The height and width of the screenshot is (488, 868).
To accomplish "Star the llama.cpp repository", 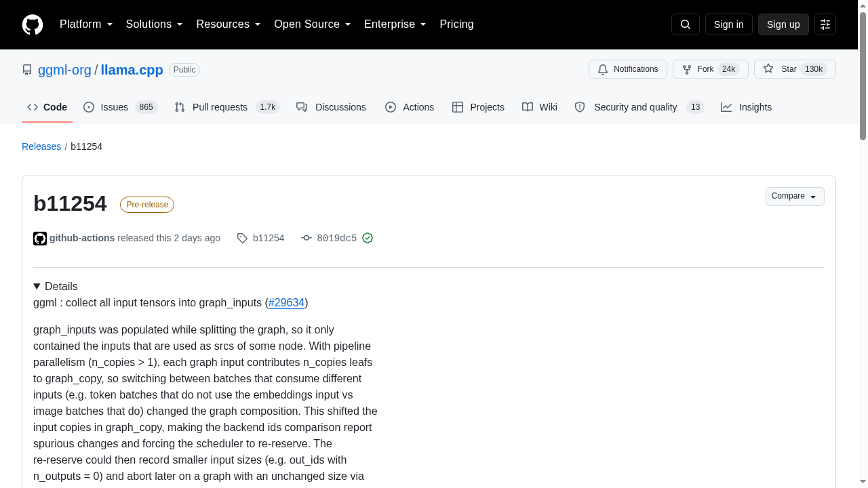I will coord(795,69).
